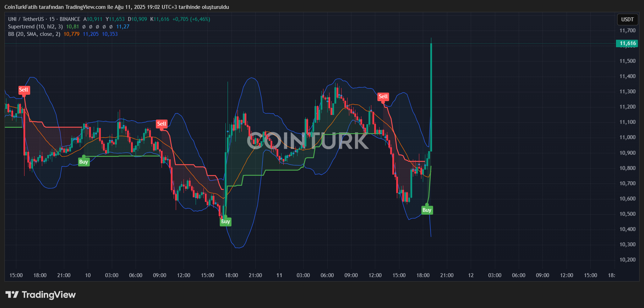Click the 11,400 price axis label
Screen dimensions: 644x308
628,76
